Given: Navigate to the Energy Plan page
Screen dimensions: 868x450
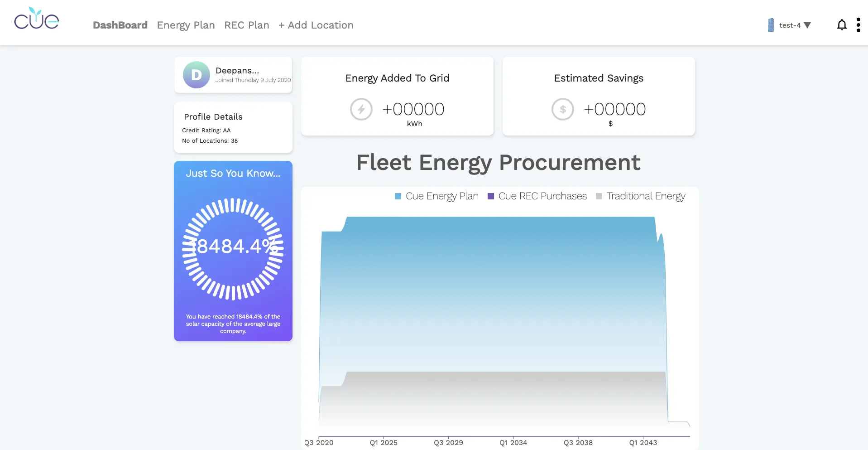Looking at the screenshot, I should [x=186, y=25].
